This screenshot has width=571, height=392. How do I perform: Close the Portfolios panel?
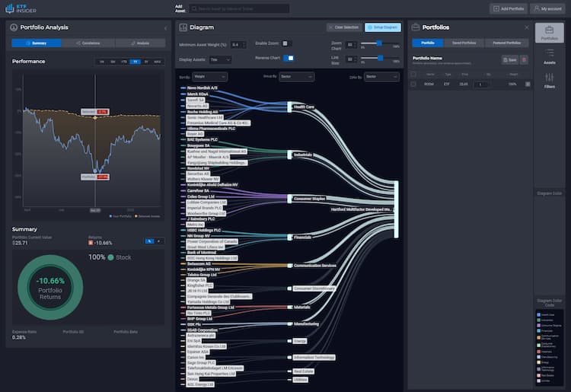(x=527, y=27)
